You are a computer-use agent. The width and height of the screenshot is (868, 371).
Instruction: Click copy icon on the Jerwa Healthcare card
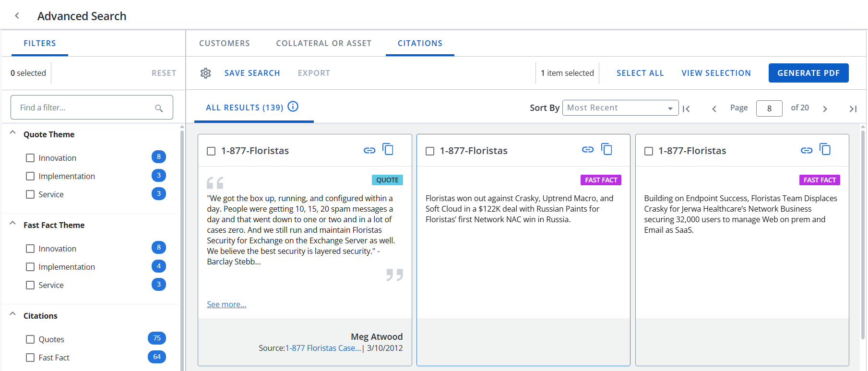825,149
